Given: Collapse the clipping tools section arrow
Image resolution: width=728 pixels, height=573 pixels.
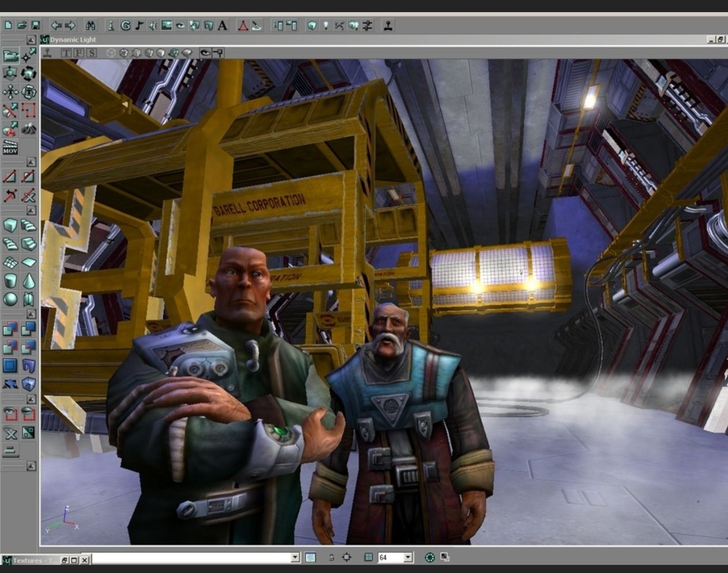Looking at the screenshot, I should [x=31, y=162].
